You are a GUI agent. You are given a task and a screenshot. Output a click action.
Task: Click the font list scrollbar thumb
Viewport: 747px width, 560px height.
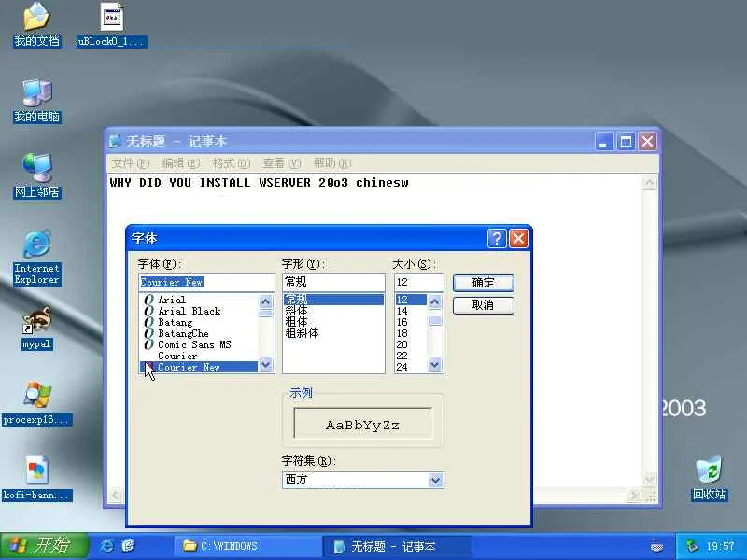[266, 313]
